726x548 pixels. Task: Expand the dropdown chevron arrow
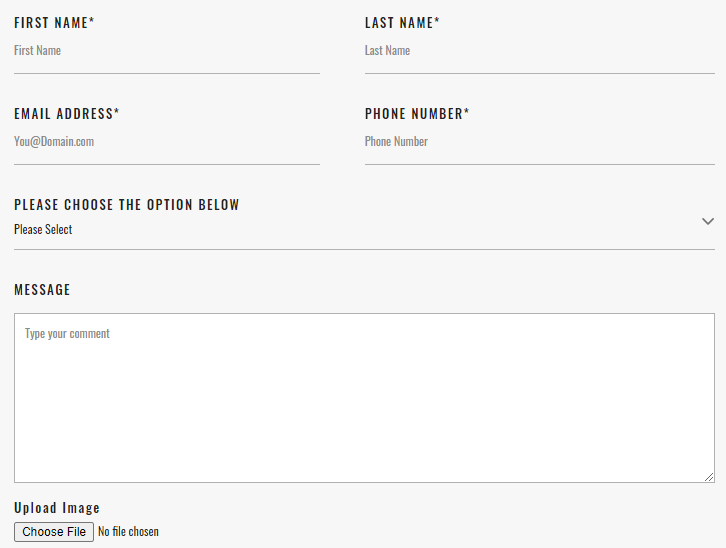(708, 221)
